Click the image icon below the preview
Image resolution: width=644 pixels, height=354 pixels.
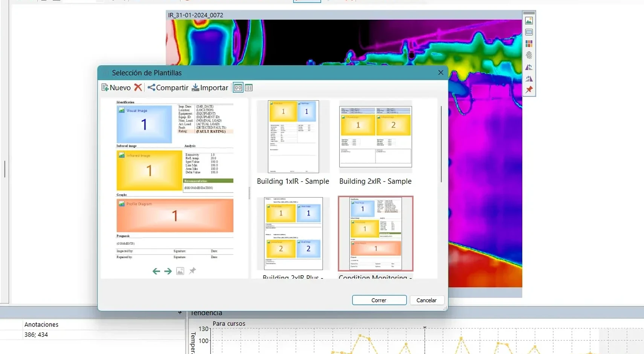click(180, 271)
